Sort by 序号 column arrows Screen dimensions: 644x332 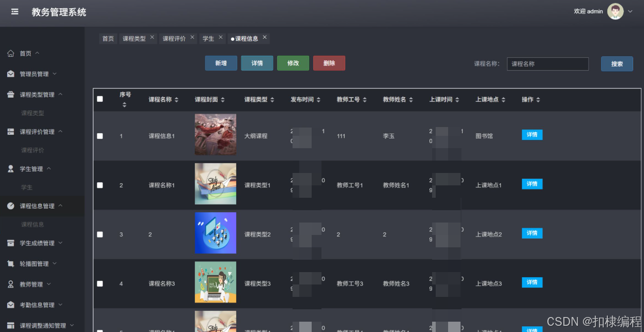click(x=124, y=105)
